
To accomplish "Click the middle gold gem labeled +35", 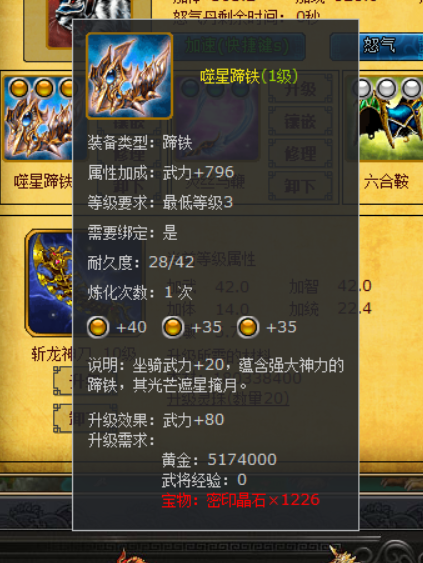I will tap(173, 327).
